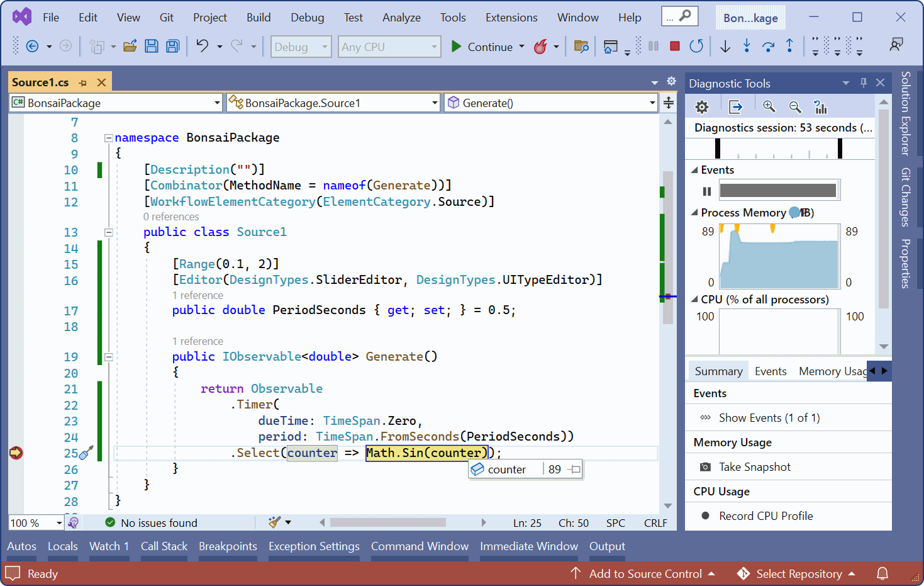Open the BonsaiPackage project dropdown

(116, 103)
